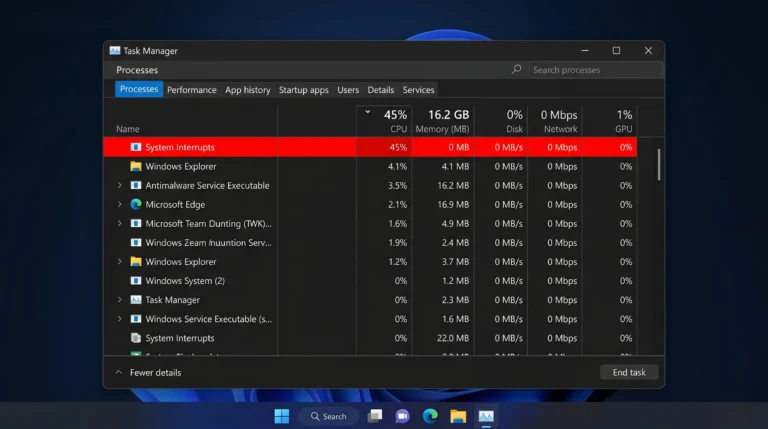Click the search magnifier icon

516,70
